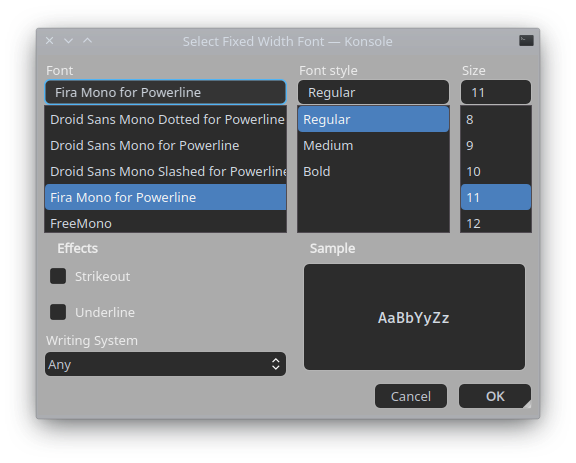This screenshot has height=463, width=576.
Task: Focus the Size input field
Action: [496, 92]
